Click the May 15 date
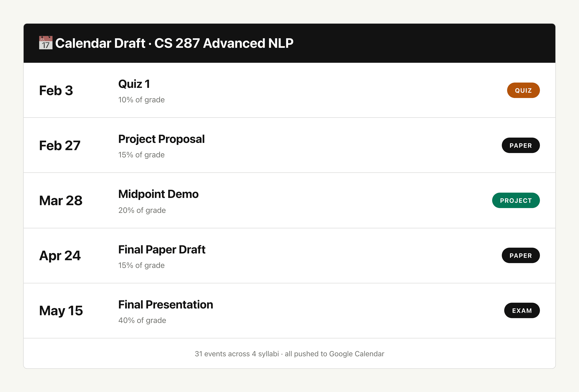579x392 pixels. pos(61,311)
